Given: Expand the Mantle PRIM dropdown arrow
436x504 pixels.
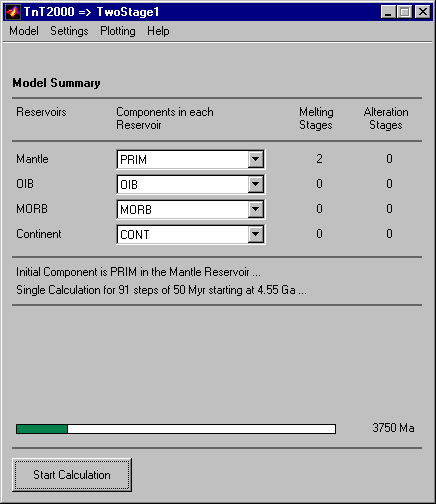Looking at the screenshot, I should [256, 159].
